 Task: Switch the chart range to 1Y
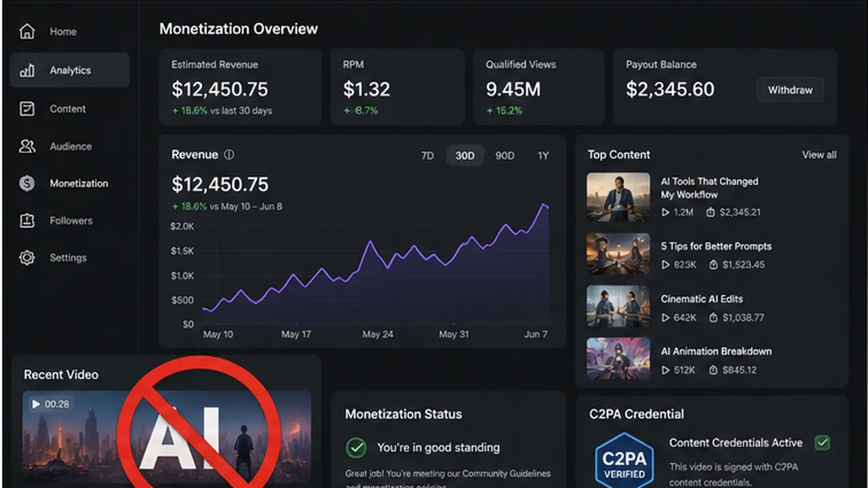coord(543,156)
